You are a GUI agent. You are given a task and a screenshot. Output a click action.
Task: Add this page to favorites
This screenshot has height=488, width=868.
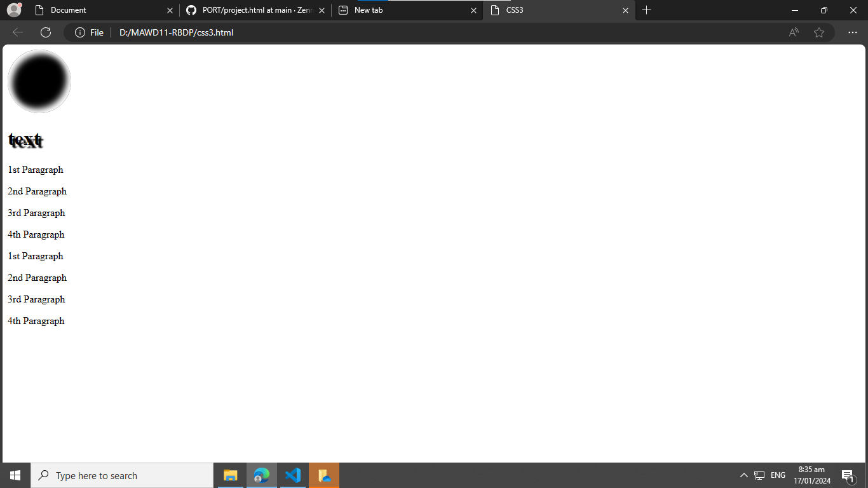819,32
